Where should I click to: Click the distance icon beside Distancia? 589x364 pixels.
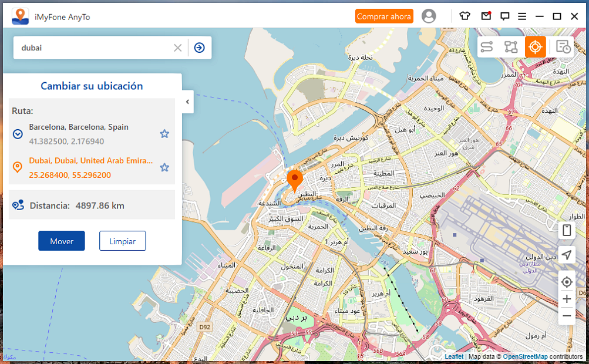pyautogui.click(x=18, y=205)
